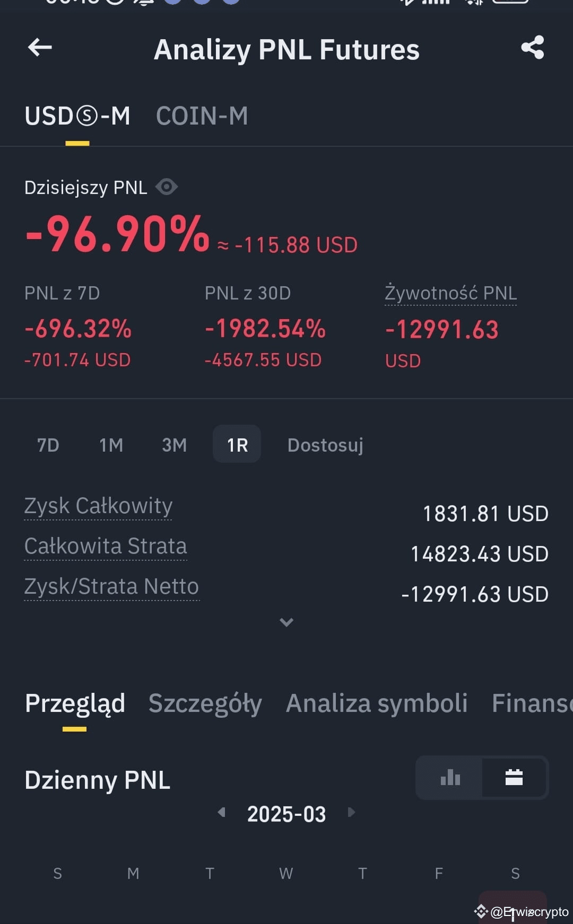Select the 1R time range
Screen dimensions: 573x924
[x=237, y=444]
